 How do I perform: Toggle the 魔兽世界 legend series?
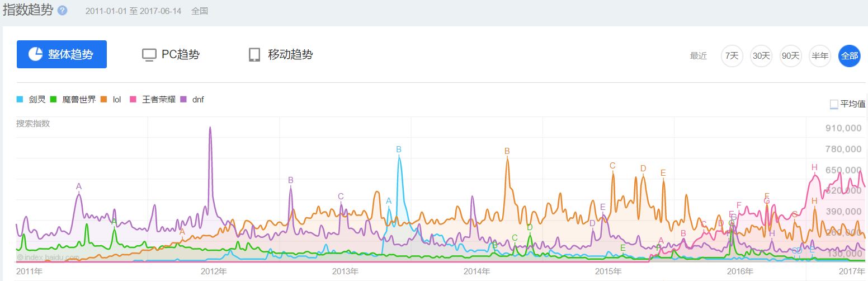pyautogui.click(x=73, y=100)
